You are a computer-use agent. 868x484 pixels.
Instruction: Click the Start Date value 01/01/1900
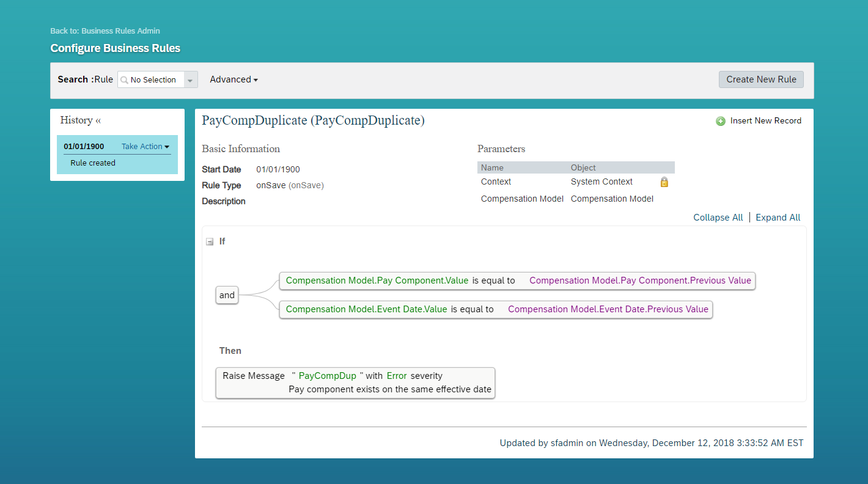(x=278, y=169)
